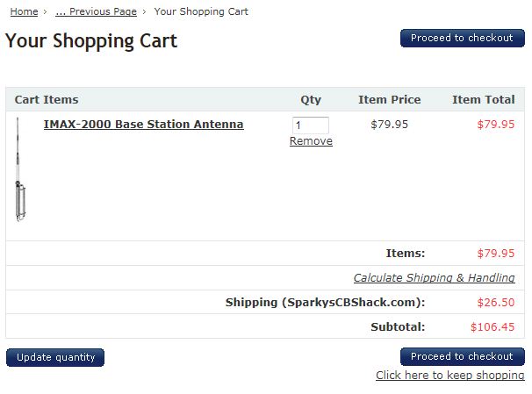This screenshot has height=394, width=532.
Task: Go back via the Previous Page breadcrumb
Action: 96,11
